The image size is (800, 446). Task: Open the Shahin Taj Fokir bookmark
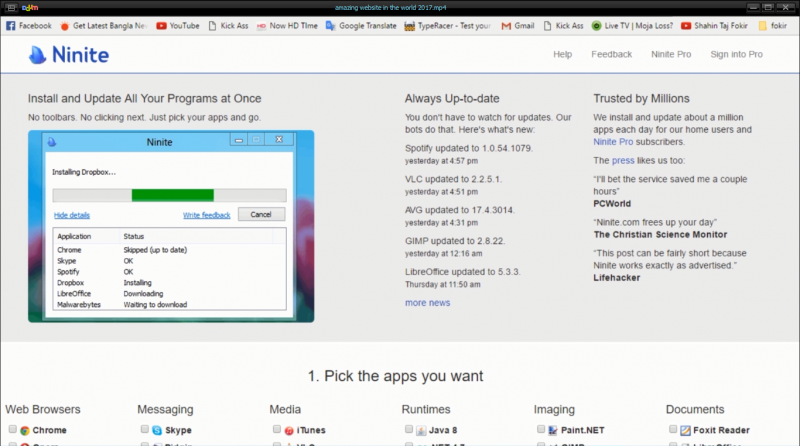pyautogui.click(x=714, y=26)
